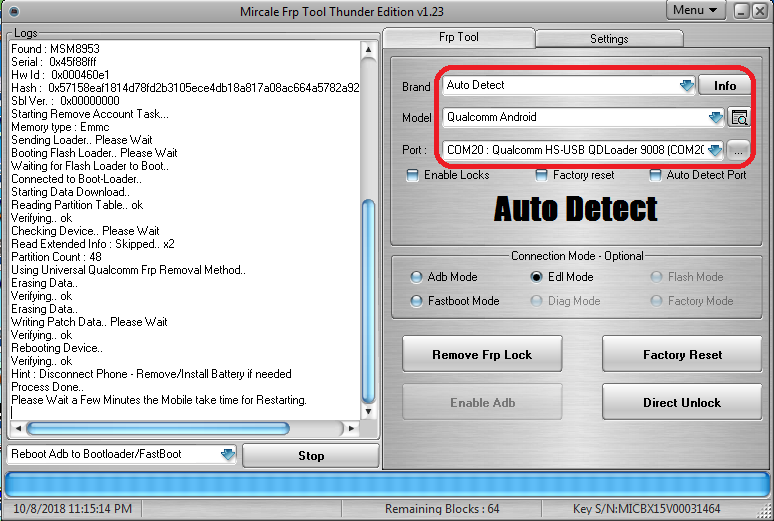Click the log scroll up arrow
Image resolution: width=774 pixels, height=521 pixels.
click(x=368, y=49)
